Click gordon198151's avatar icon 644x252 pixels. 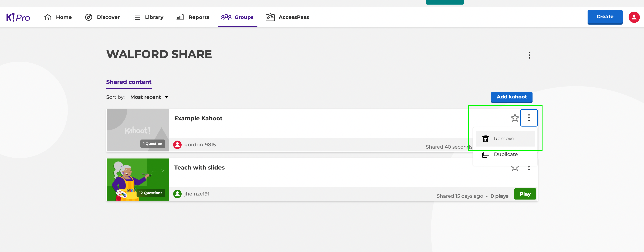click(178, 144)
